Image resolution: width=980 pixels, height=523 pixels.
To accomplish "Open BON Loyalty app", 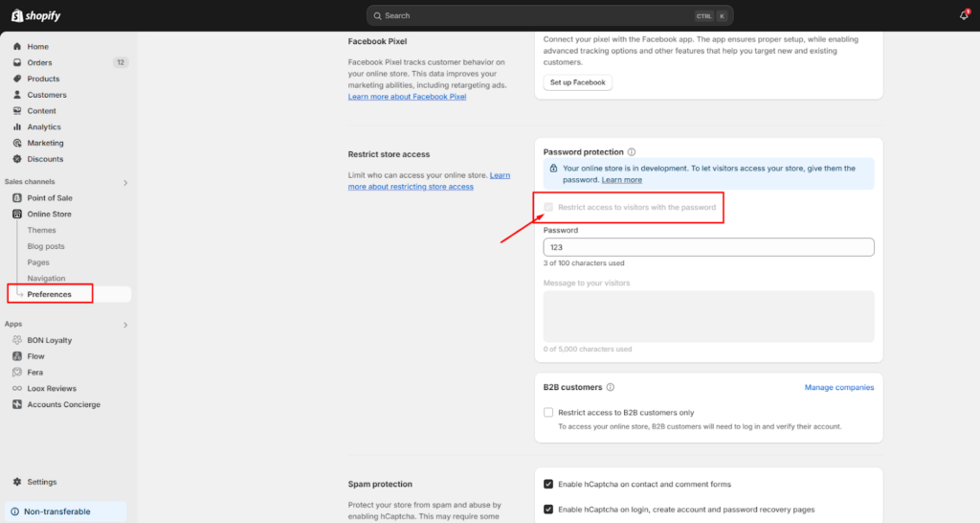I will coord(49,340).
